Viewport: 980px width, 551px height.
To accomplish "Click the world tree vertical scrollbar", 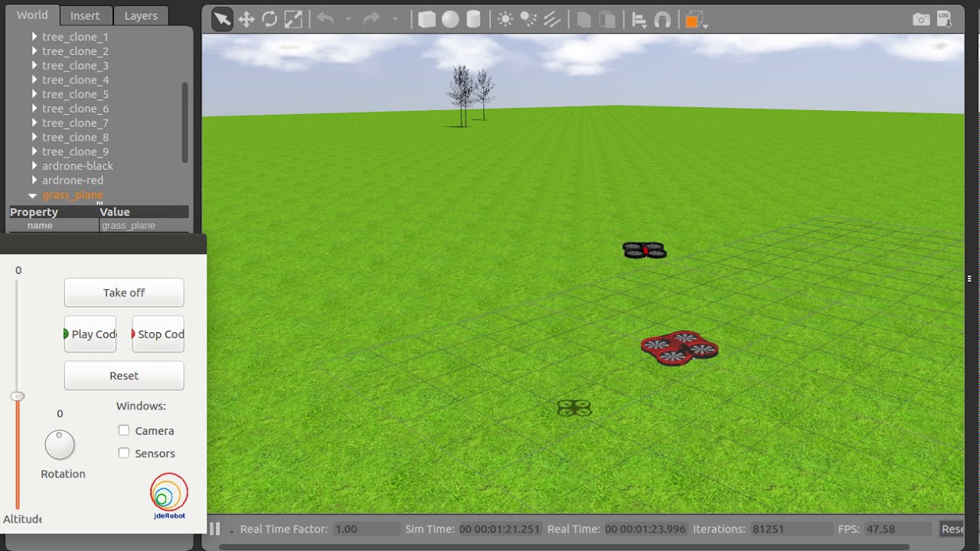I will 185,122.
